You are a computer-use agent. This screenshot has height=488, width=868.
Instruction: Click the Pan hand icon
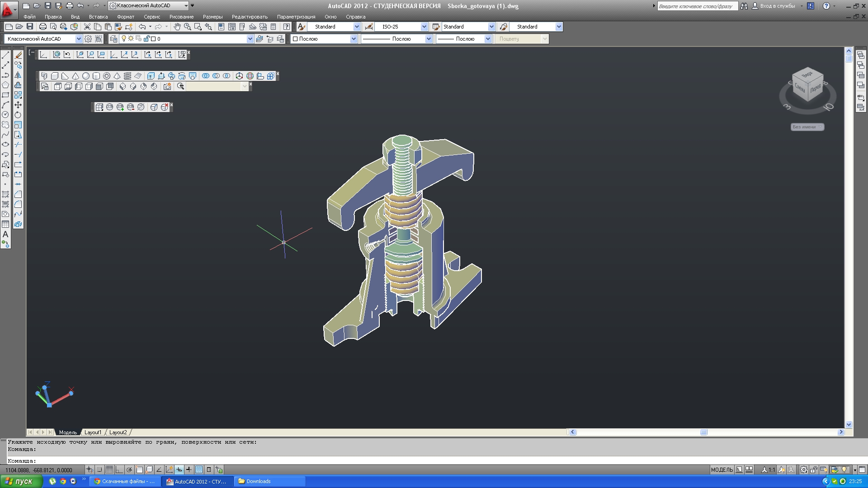tap(177, 27)
